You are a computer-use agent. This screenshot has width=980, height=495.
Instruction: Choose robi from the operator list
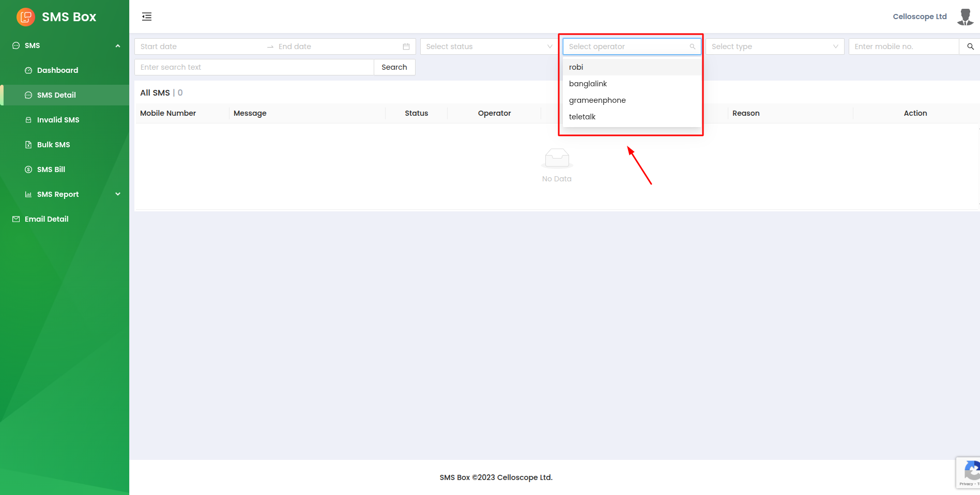pyautogui.click(x=576, y=67)
